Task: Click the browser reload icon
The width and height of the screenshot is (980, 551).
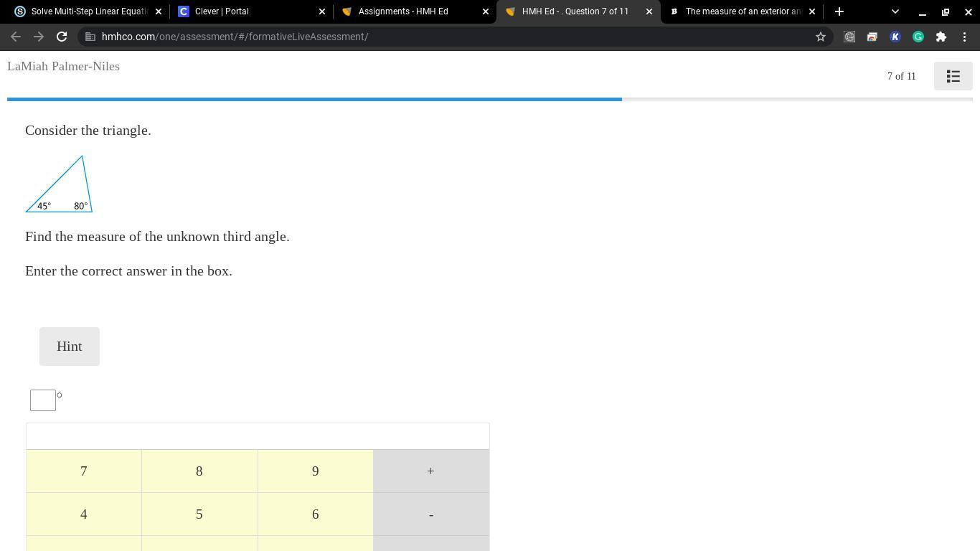Action: 62,37
